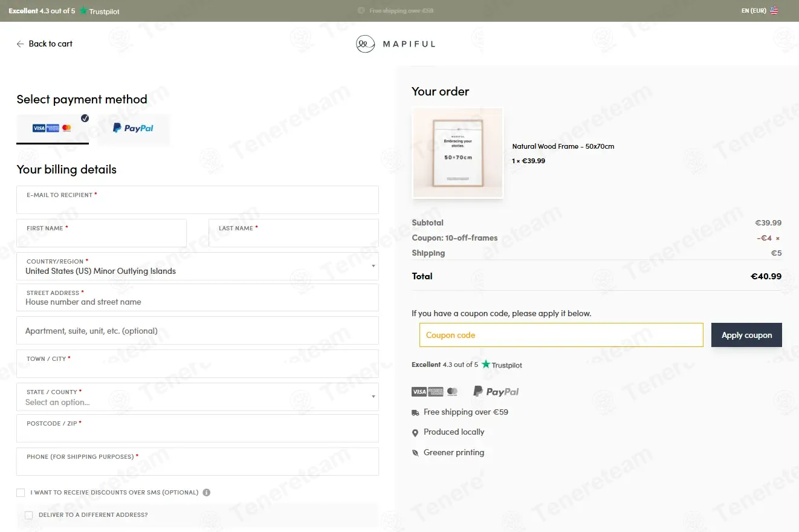The width and height of the screenshot is (799, 532).
Task: Tick the receive discounts over SMS checkbox
Action: pos(21,493)
